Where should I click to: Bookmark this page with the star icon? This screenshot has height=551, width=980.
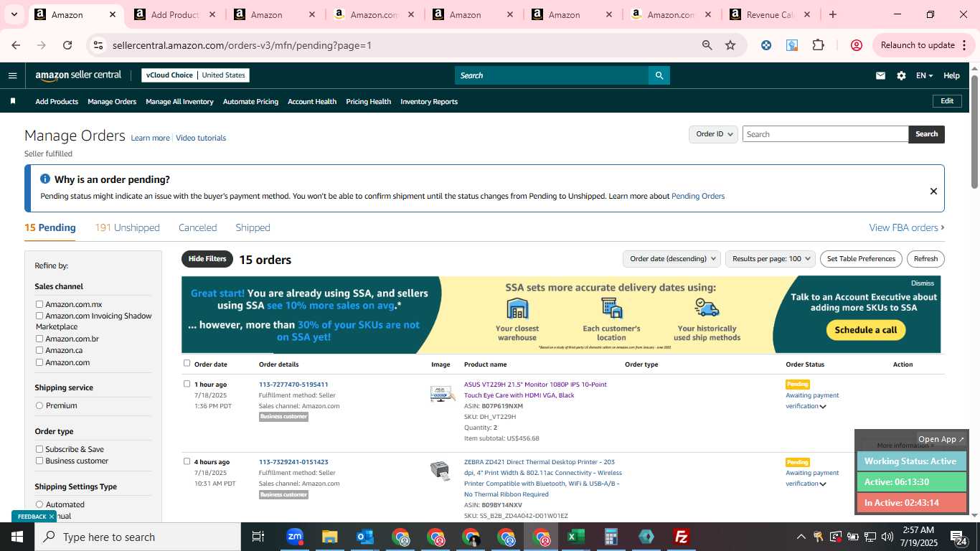coord(730,45)
